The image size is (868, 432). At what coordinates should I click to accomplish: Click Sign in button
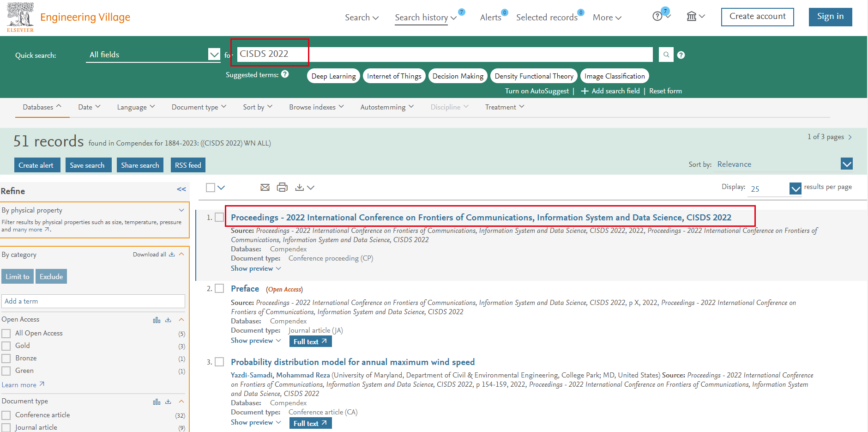click(830, 17)
